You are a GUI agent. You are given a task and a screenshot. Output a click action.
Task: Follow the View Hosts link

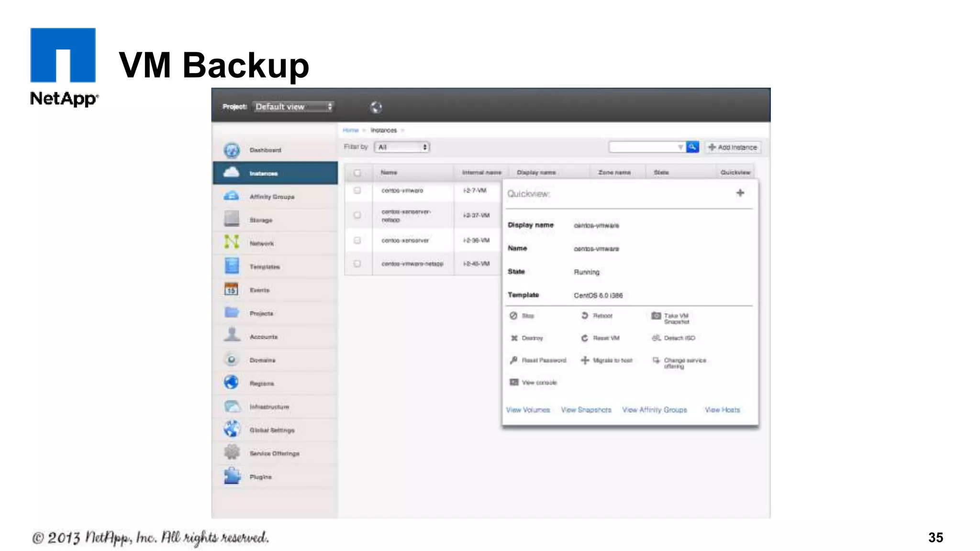[723, 410]
